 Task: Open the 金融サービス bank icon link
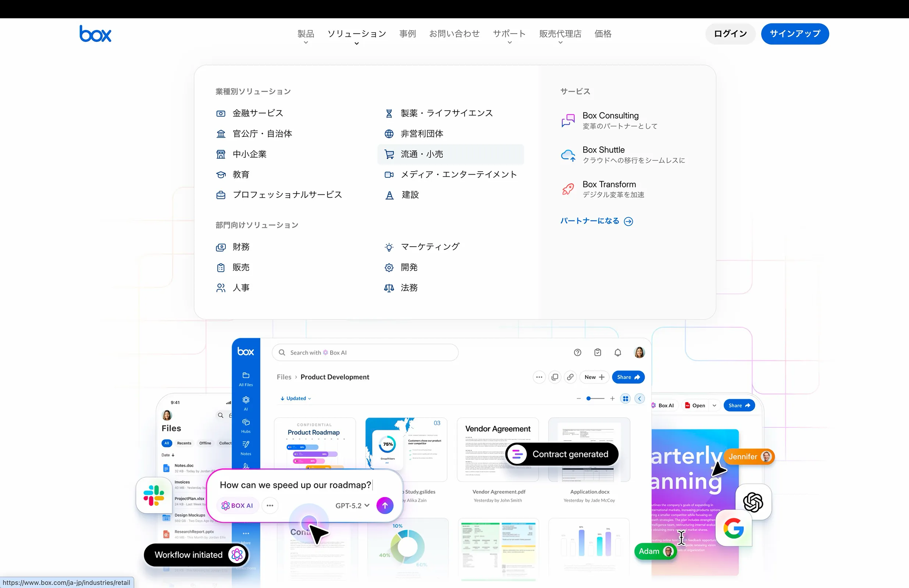click(x=221, y=114)
